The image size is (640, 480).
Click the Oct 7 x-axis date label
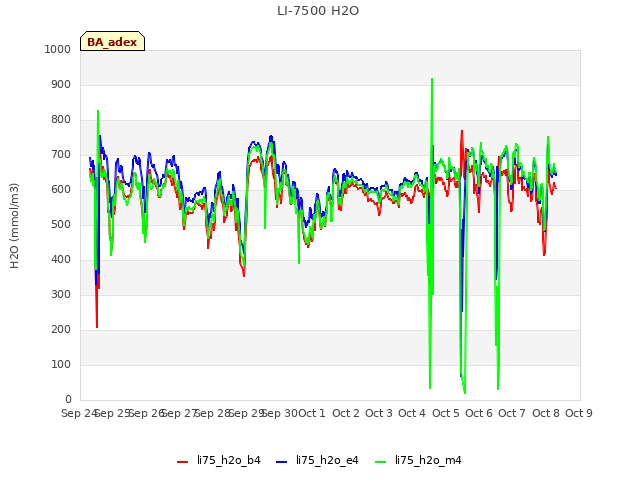512,413
